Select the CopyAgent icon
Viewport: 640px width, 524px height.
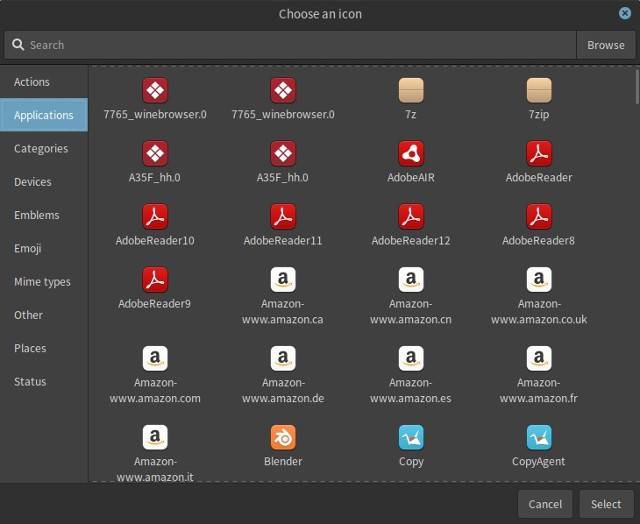(539, 437)
